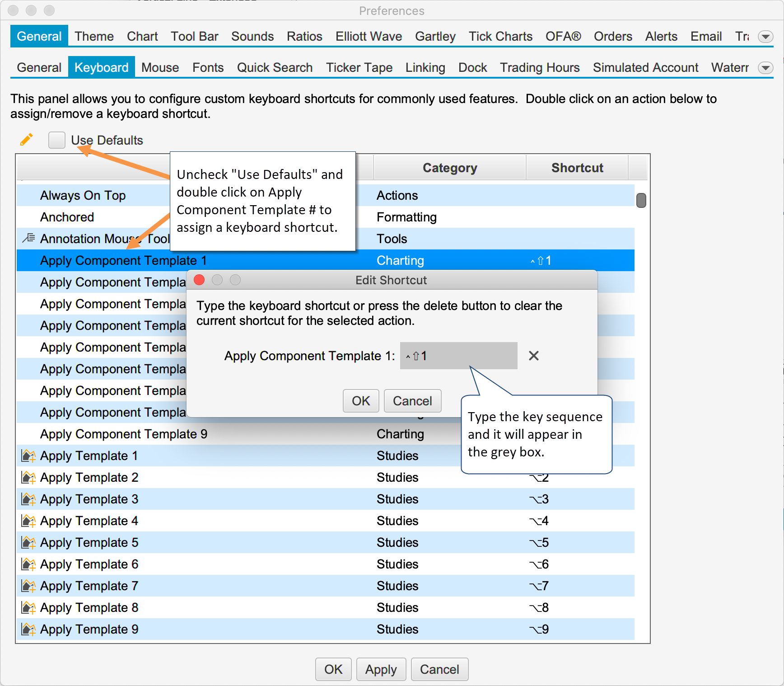Switch to the Elliott Wave tab
Image resolution: width=784 pixels, height=686 pixels.
[x=369, y=37]
